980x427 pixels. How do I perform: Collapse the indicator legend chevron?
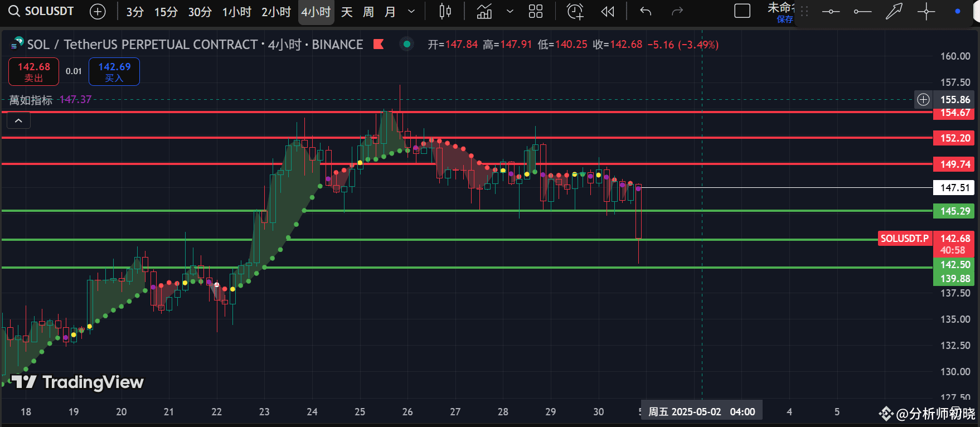[18, 120]
